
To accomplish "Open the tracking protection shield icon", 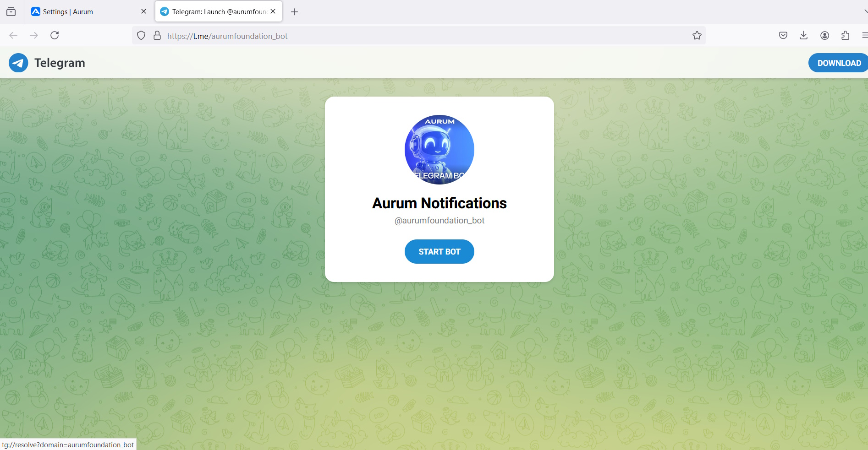I will pyautogui.click(x=141, y=35).
